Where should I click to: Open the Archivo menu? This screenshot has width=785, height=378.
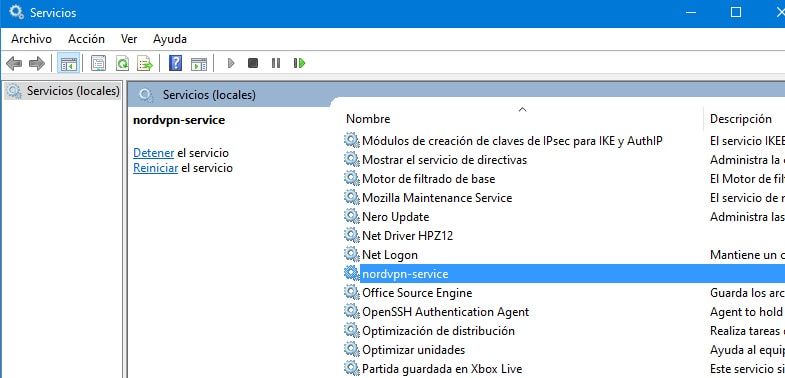tap(31, 39)
